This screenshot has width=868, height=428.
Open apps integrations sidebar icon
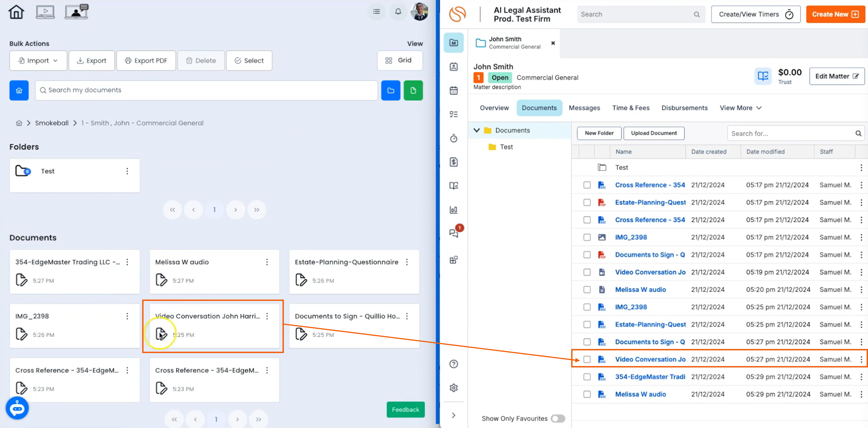[454, 260]
